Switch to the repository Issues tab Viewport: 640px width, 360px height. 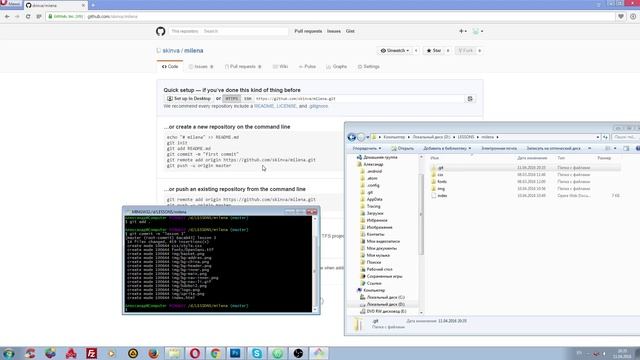[x=201, y=67]
